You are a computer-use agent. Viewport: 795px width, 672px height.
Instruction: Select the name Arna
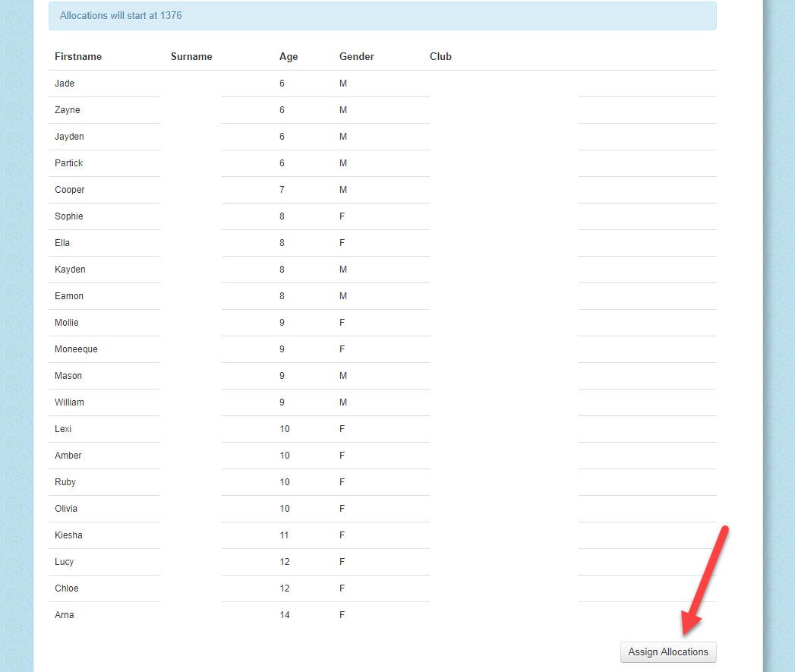point(65,614)
